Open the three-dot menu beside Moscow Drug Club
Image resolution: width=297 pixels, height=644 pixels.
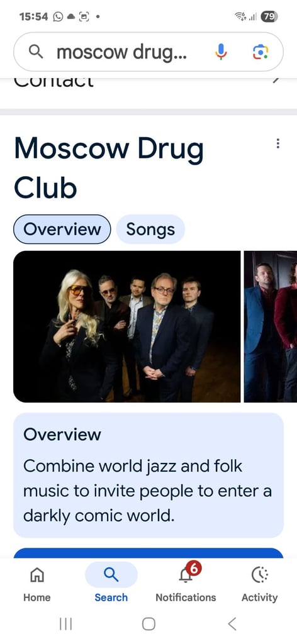coord(278,143)
